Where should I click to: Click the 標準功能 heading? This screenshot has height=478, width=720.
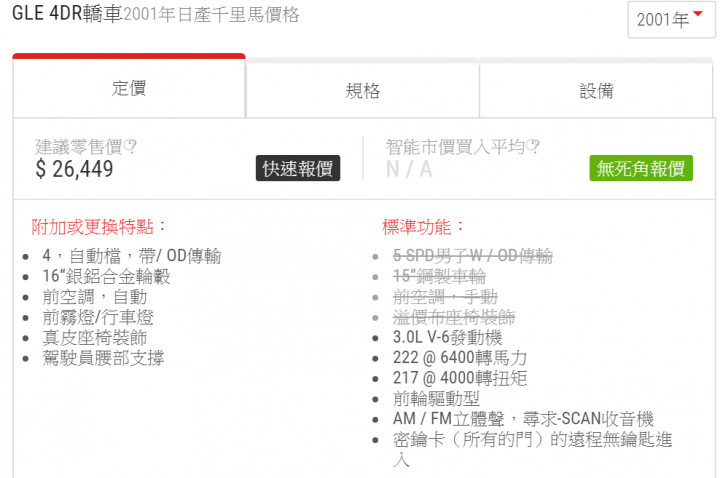pyautogui.click(x=423, y=226)
